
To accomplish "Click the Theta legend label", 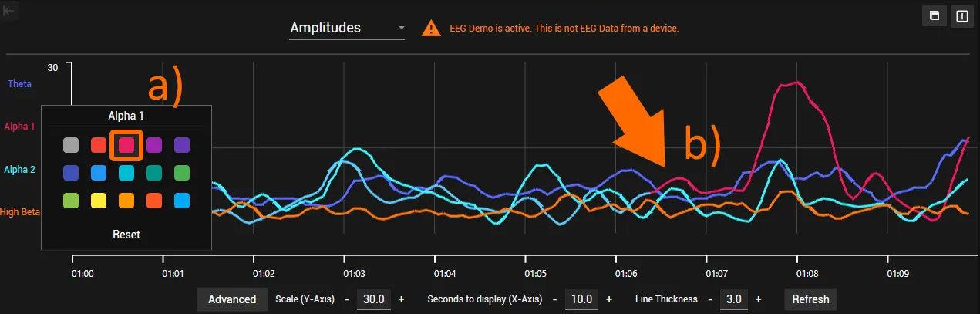I will click(19, 83).
